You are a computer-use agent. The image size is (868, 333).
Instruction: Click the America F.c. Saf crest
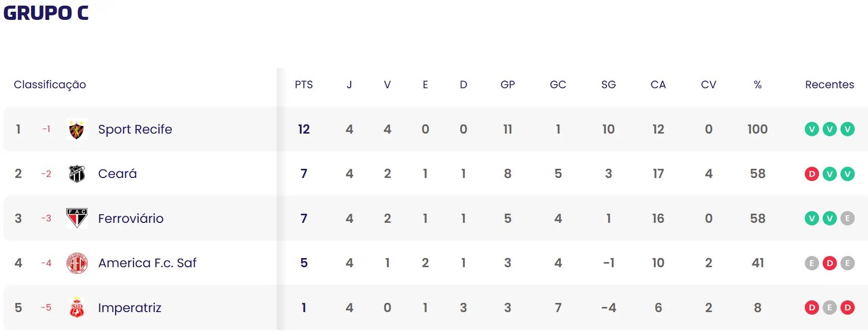pos(77,263)
